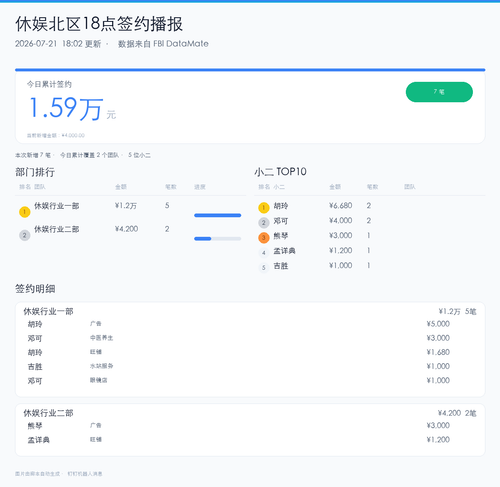This screenshot has height=487, width=500.
Task: Click the 部门排行 section heading
Action: 35,172
